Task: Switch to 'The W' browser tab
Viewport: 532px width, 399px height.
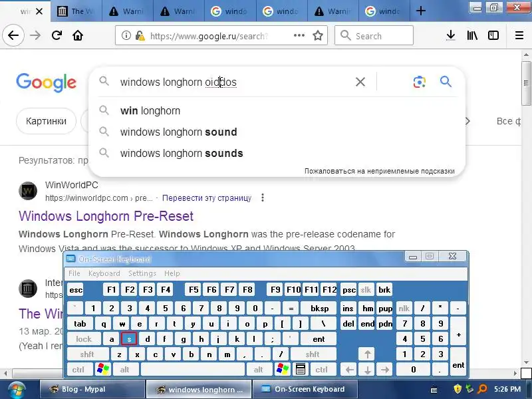Action: click(x=76, y=11)
